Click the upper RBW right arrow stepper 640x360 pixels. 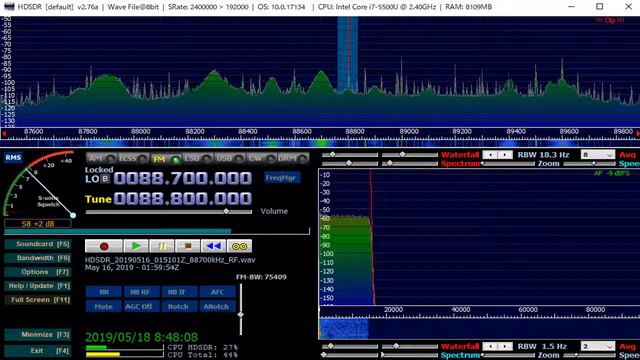[505, 155]
